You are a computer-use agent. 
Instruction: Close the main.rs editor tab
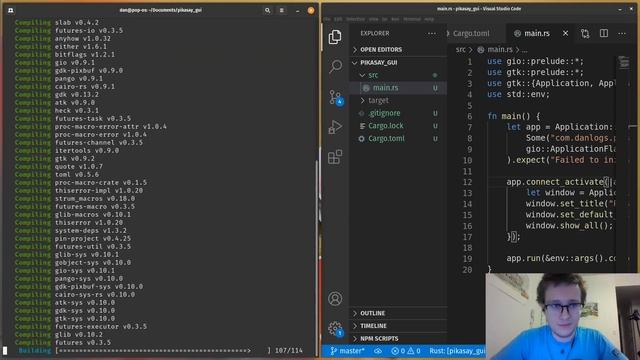click(565, 33)
